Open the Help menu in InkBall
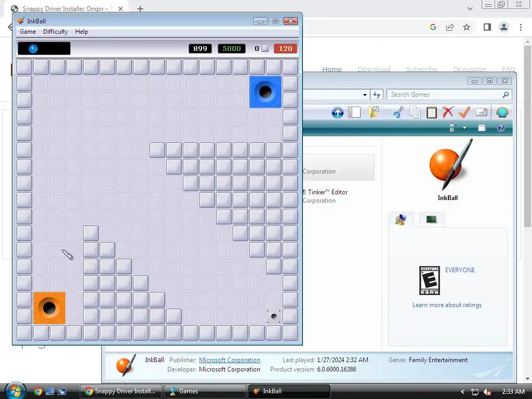This screenshot has height=399, width=532. 82,32
